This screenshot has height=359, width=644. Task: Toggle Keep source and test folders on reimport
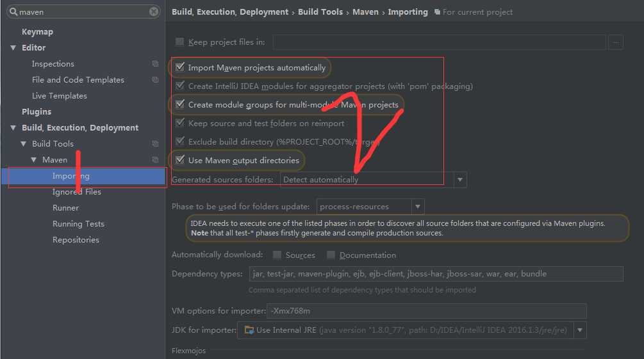click(180, 122)
